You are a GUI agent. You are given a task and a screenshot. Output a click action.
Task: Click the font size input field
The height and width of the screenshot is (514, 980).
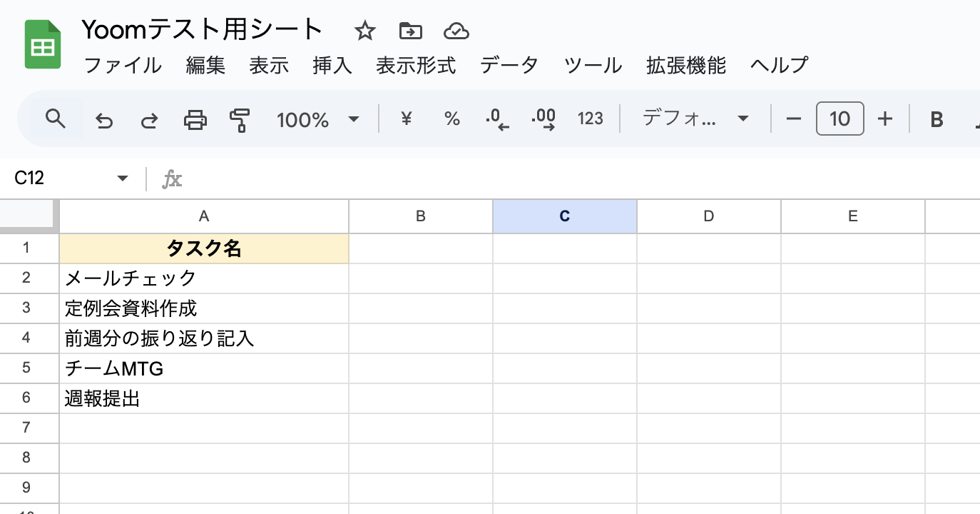839,119
